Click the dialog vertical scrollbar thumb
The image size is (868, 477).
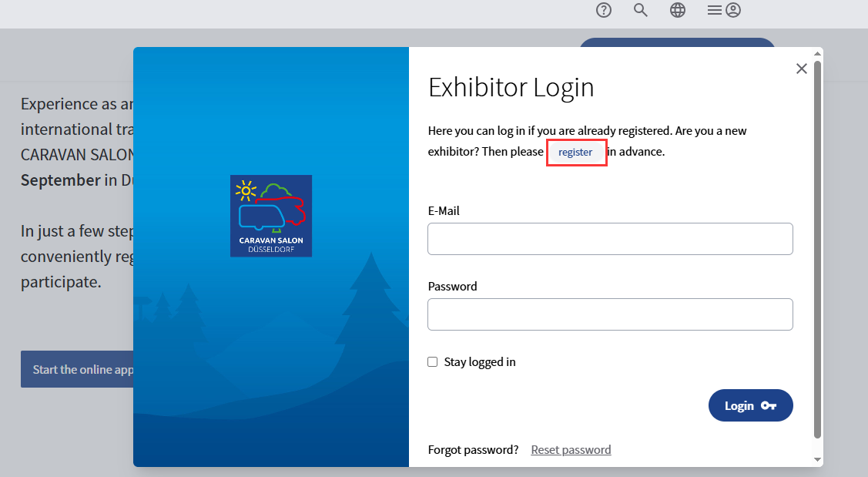[x=818, y=247]
